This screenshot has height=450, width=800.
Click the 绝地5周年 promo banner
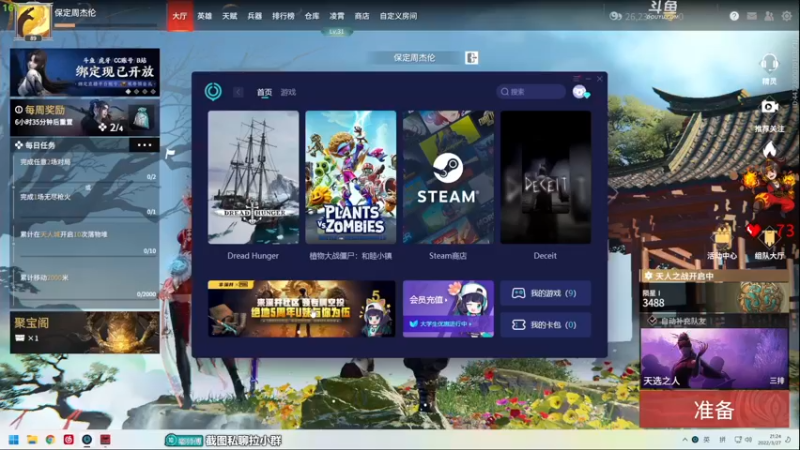pos(302,309)
